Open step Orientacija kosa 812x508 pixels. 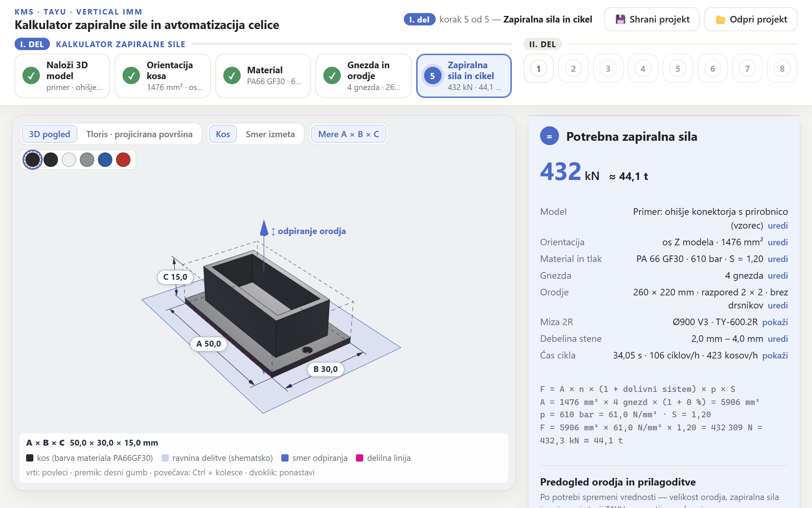tap(163, 76)
